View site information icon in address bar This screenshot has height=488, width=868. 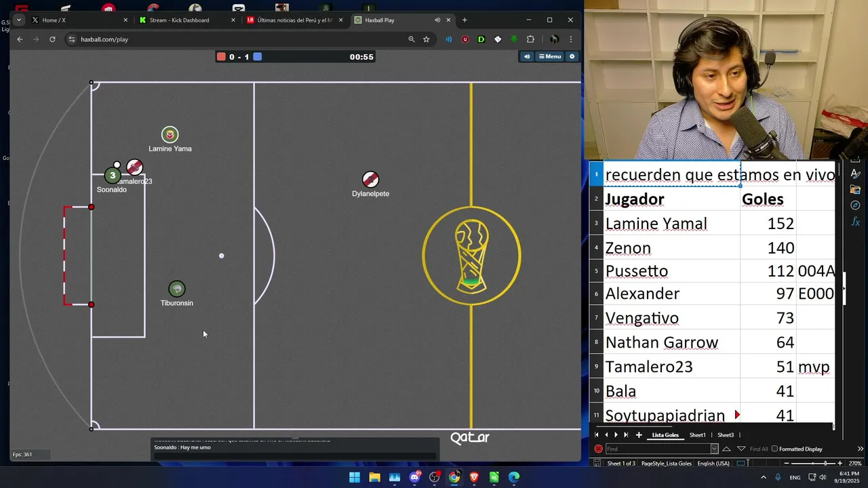[x=72, y=39]
